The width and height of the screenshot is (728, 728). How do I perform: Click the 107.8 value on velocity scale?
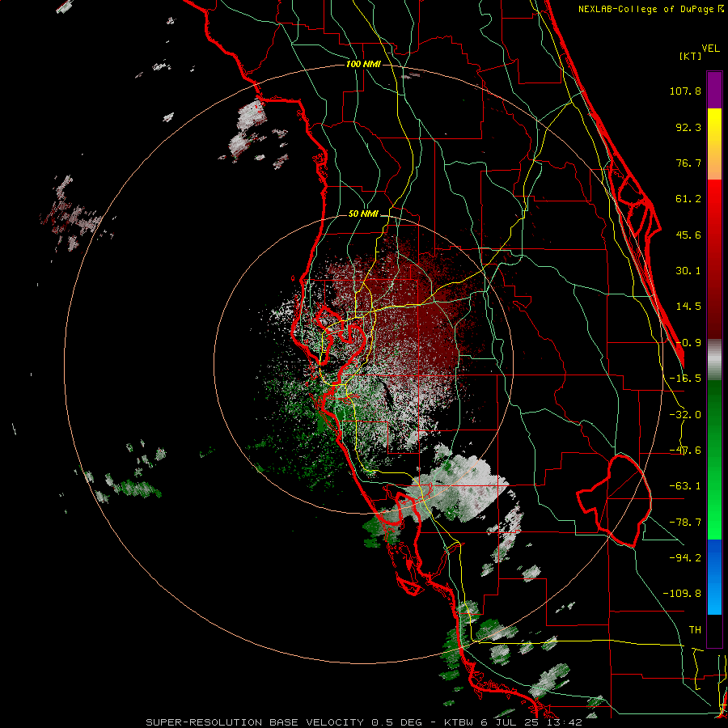click(685, 91)
